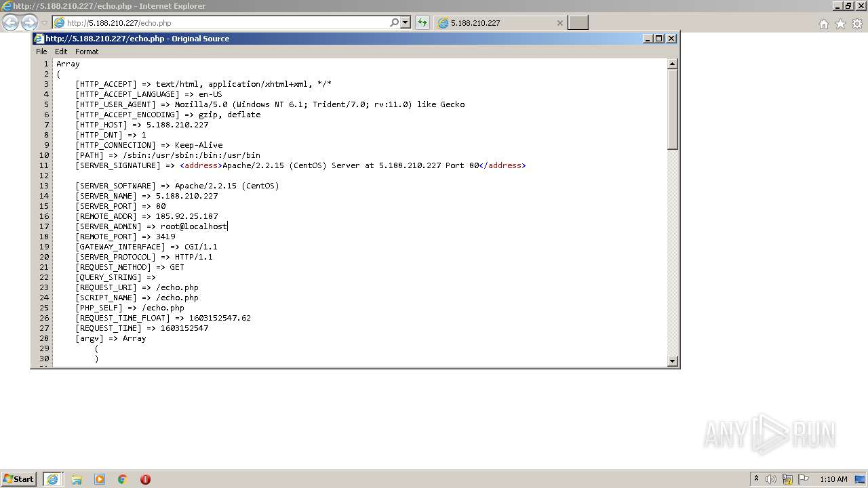Open the media player taskbar icon

(x=100, y=479)
